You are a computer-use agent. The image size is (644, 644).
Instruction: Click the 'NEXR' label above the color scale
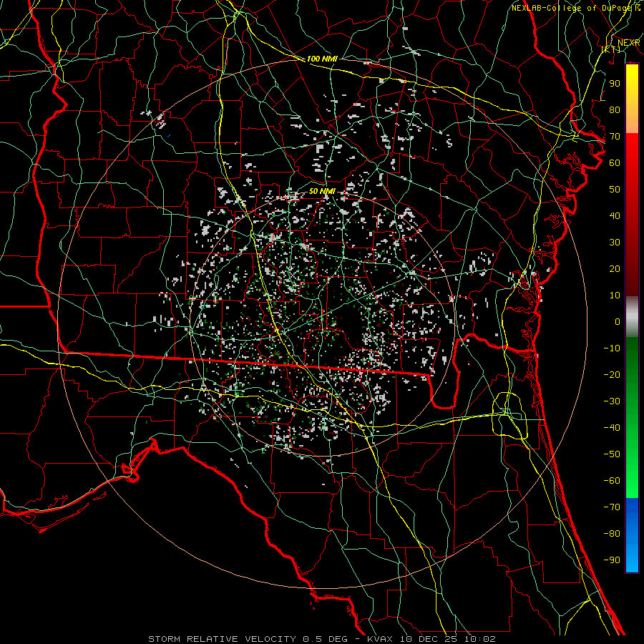tap(628, 43)
